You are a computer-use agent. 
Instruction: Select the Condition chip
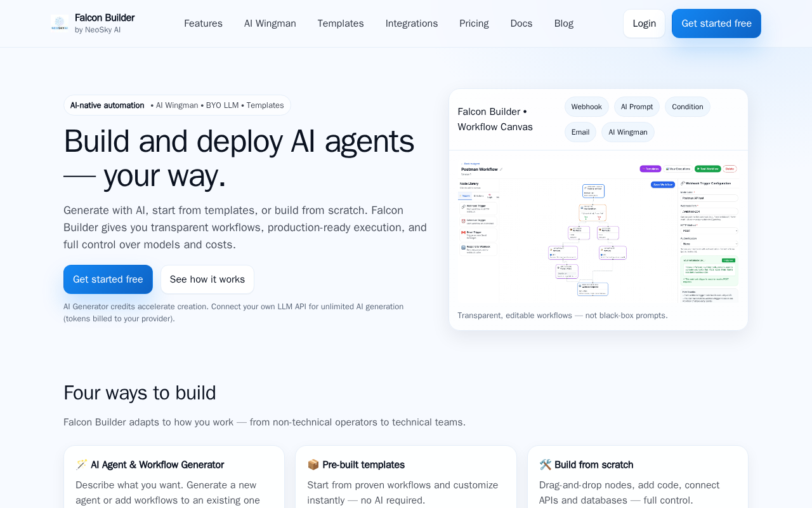point(688,107)
